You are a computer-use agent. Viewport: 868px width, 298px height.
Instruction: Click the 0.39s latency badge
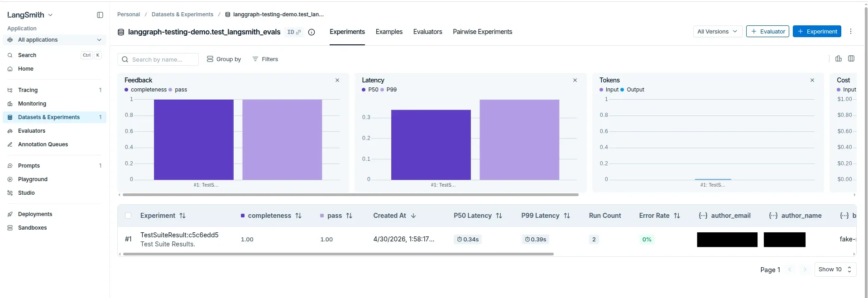tap(535, 240)
